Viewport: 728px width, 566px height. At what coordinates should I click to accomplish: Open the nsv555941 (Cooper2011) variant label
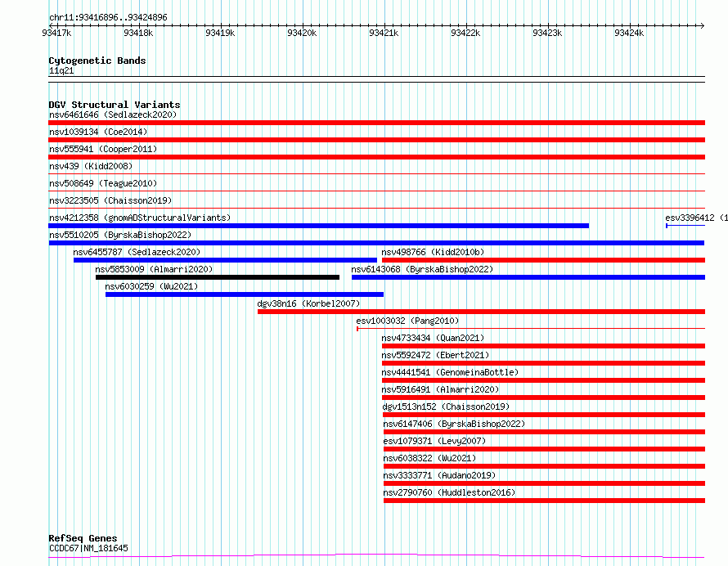[103, 149]
